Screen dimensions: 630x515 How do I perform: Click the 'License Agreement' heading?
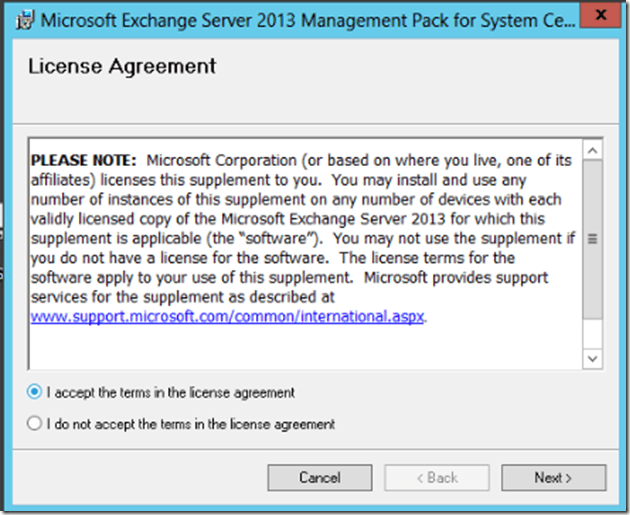[x=122, y=67]
